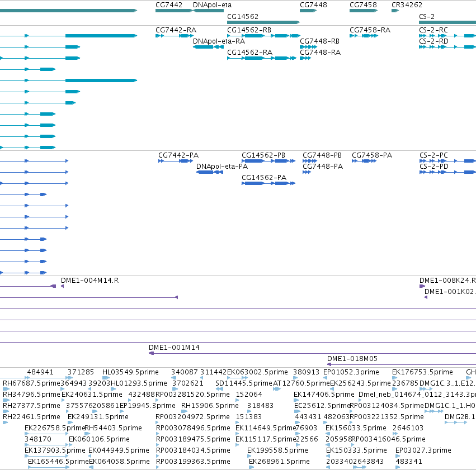476x470 pixels.
Task: Open the CG14562-RA transcript label
Action: [249, 53]
